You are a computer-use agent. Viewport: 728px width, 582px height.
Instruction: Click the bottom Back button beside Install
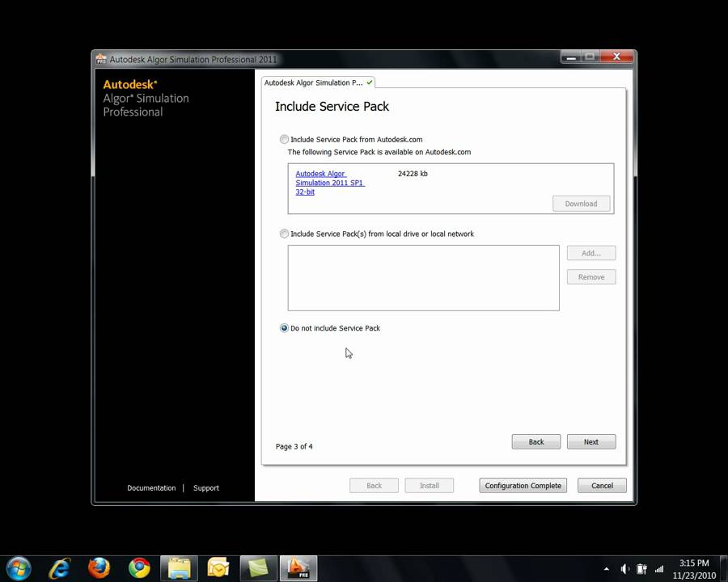coord(374,486)
